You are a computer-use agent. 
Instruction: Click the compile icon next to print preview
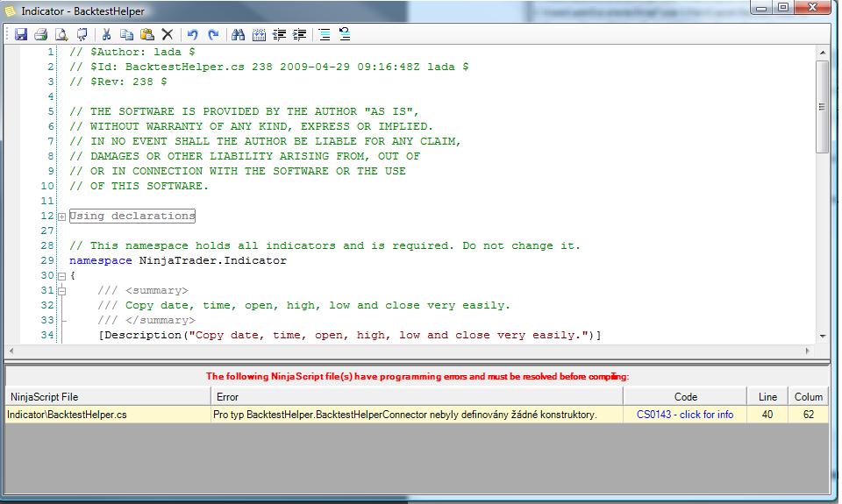pyautogui.click(x=82, y=34)
